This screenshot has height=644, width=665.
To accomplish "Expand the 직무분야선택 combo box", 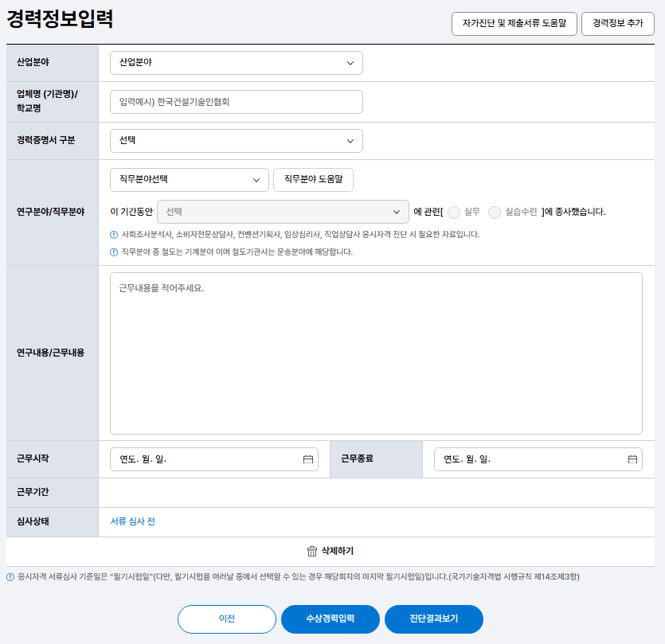I will click(189, 179).
